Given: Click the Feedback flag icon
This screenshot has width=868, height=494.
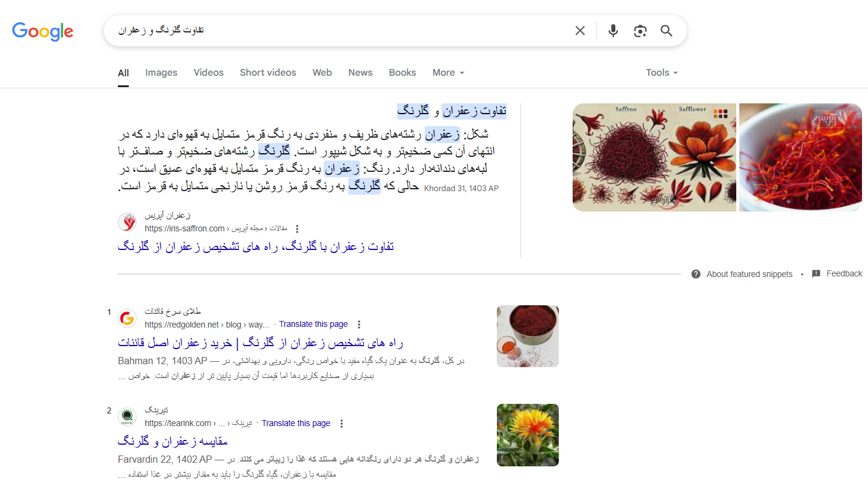Looking at the screenshot, I should click(816, 274).
